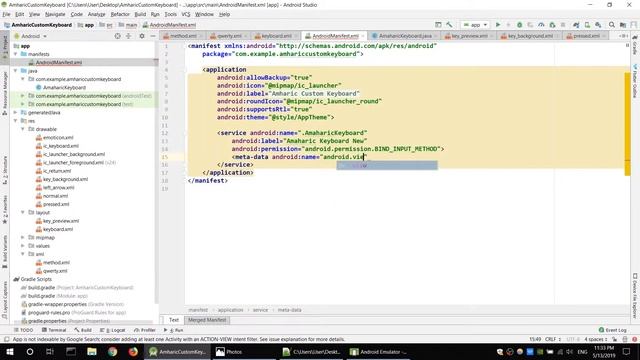Collapse the manifests folder
Viewport: 640px width, 360px height.
16,54
